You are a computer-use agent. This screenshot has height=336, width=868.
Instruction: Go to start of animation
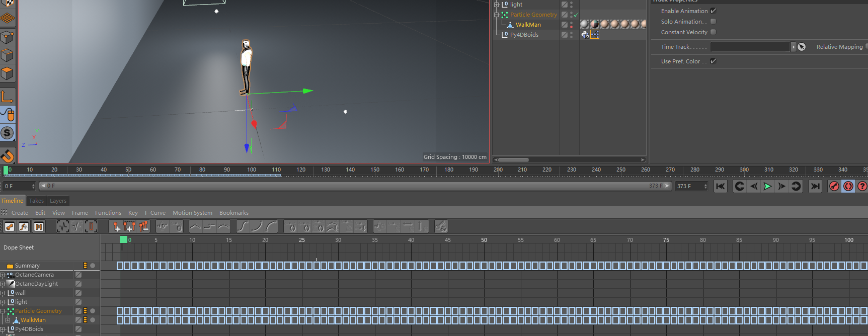(721, 186)
